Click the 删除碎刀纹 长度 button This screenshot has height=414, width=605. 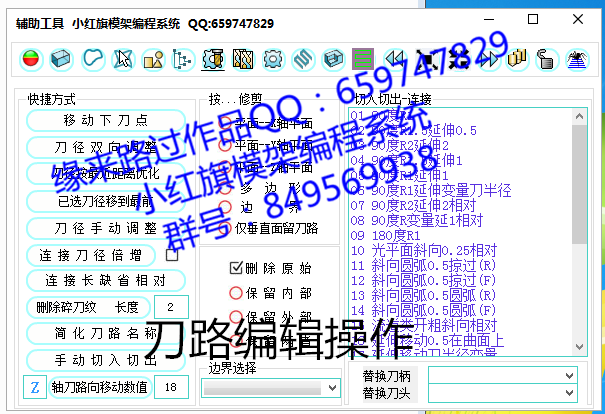(x=88, y=307)
